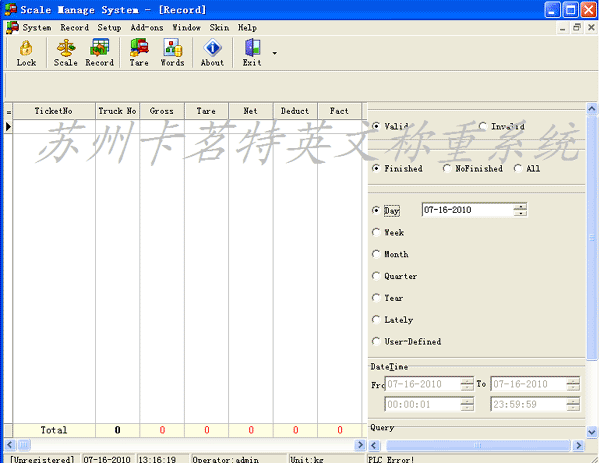The image size is (600, 463).
Task: Open the Add-ons menu
Action: [147, 28]
